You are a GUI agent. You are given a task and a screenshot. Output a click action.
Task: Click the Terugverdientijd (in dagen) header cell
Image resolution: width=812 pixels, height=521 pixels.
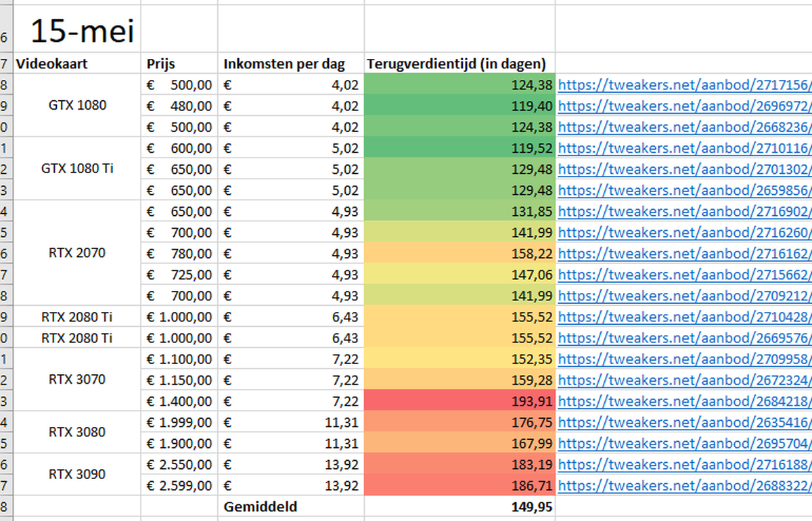[x=459, y=64]
